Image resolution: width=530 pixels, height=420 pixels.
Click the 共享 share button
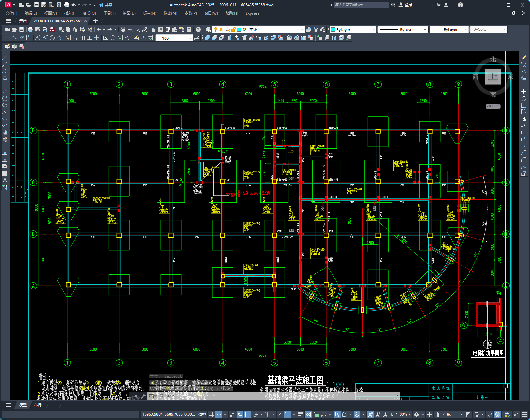tap(106, 5)
